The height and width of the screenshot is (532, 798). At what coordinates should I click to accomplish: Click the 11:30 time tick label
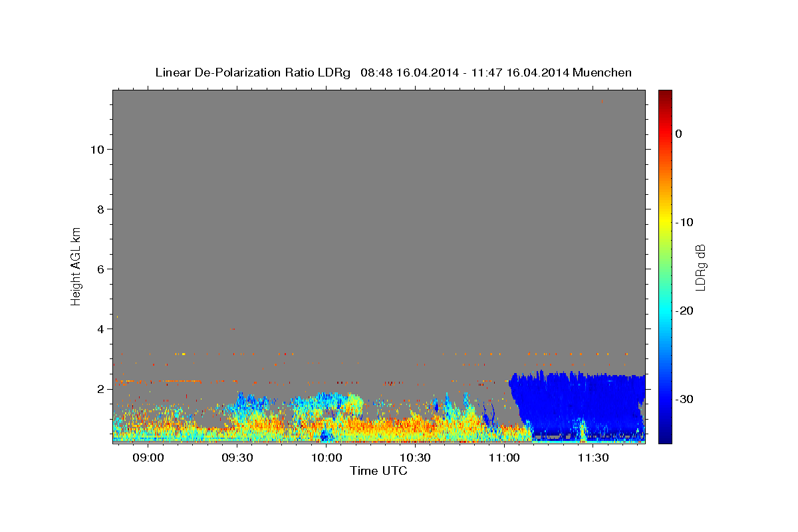click(593, 458)
